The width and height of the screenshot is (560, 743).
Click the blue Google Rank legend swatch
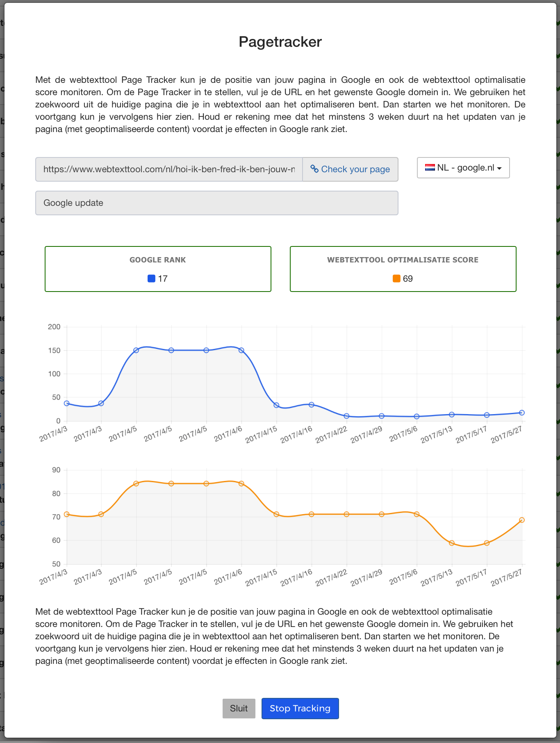click(x=151, y=279)
